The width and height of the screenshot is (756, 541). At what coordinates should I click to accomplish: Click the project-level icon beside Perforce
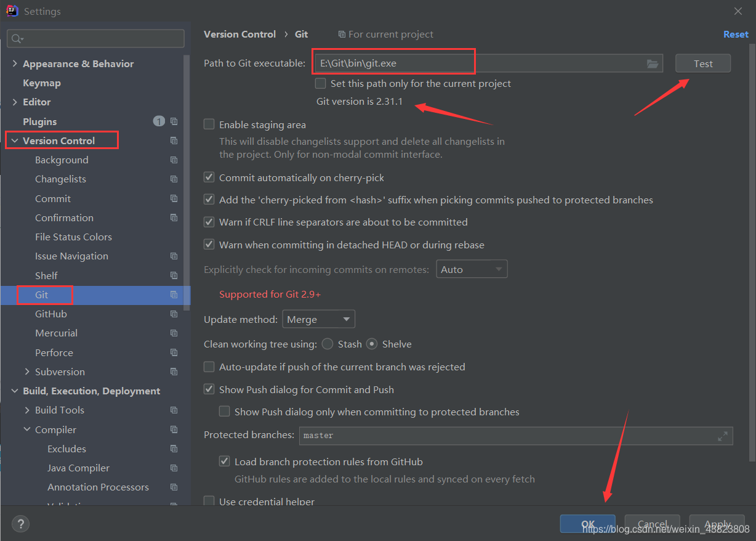click(x=174, y=352)
